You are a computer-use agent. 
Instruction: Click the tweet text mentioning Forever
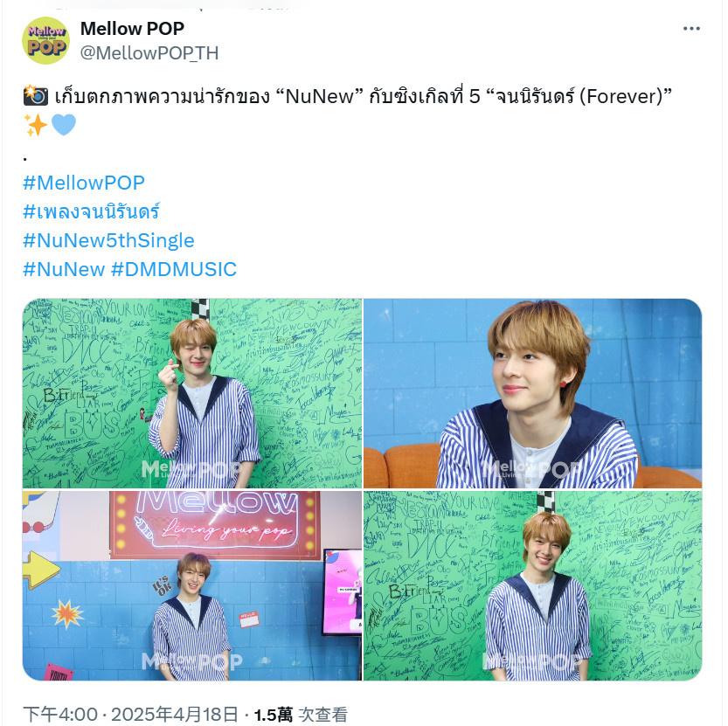tap(363, 96)
